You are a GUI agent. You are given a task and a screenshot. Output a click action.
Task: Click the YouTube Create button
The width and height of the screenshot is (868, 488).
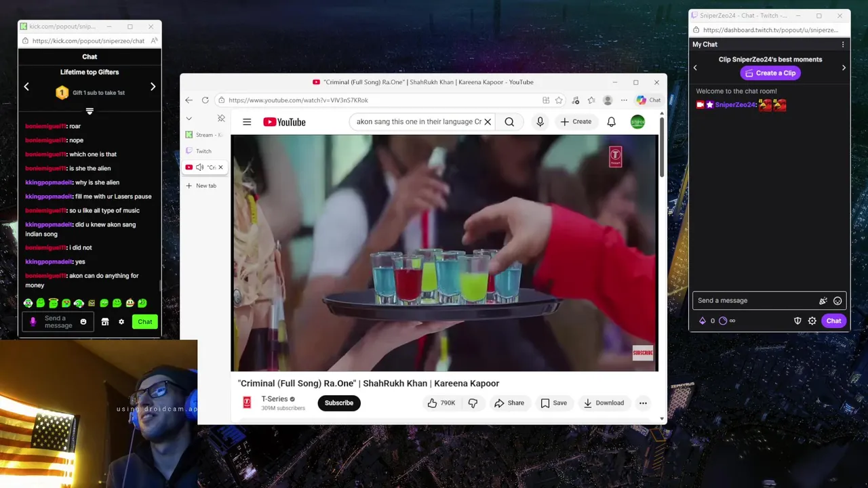pyautogui.click(x=576, y=122)
